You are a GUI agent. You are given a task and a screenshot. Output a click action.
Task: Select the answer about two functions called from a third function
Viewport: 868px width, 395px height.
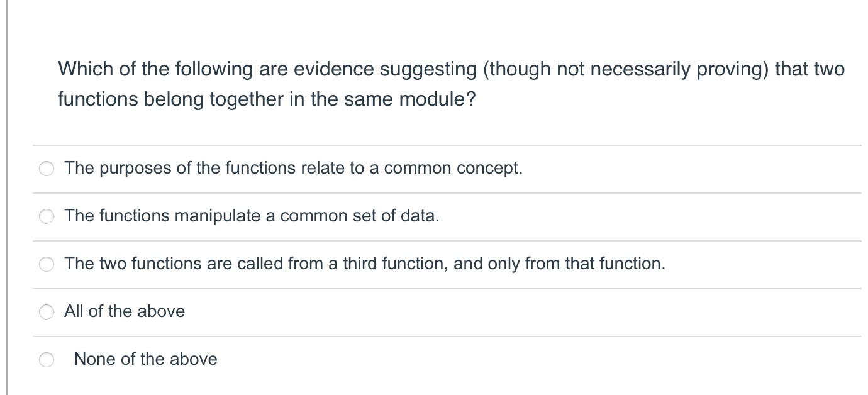point(47,264)
